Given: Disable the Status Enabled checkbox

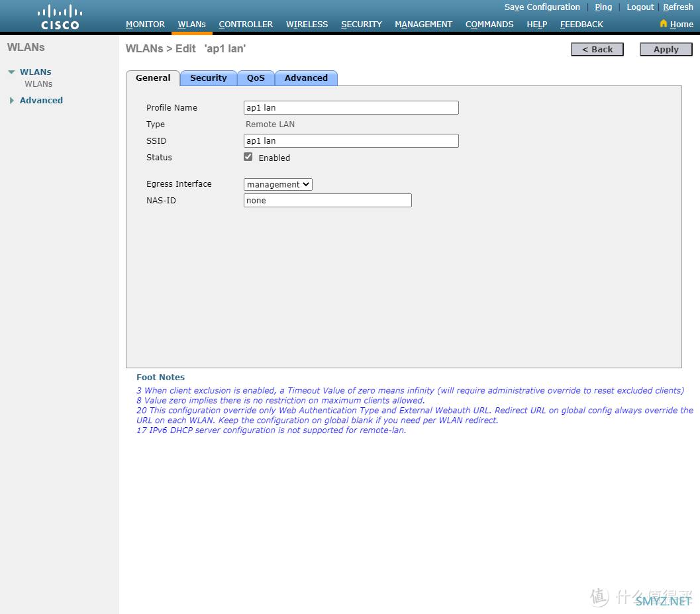Looking at the screenshot, I should point(248,157).
